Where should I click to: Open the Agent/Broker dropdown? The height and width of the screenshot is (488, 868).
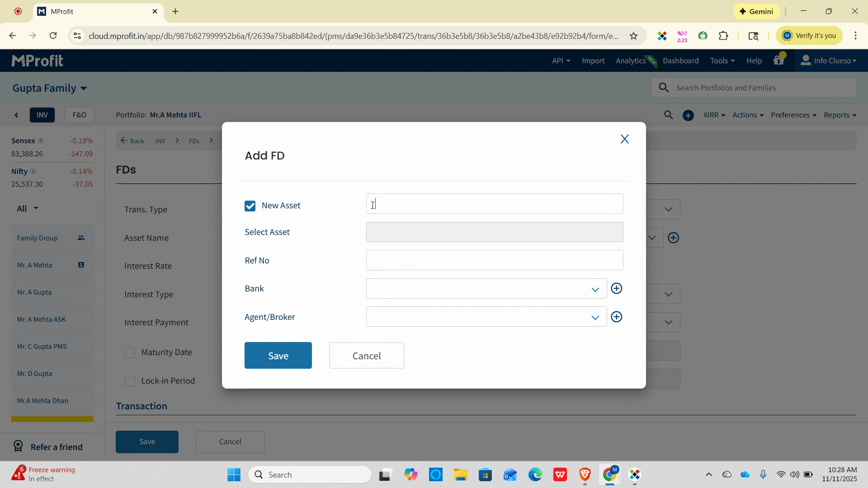tap(486, 317)
